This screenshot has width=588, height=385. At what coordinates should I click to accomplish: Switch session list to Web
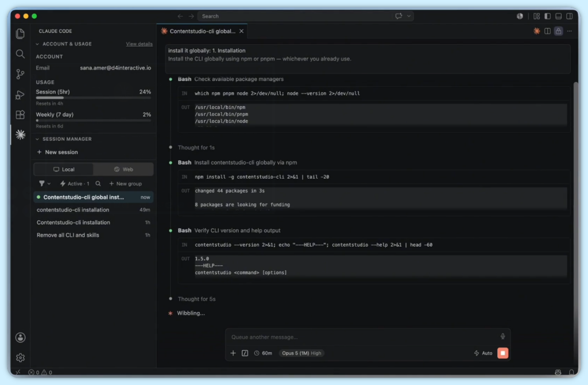coord(123,170)
